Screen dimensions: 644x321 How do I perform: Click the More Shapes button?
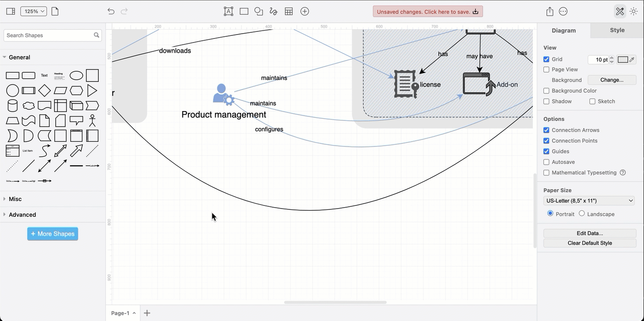coord(52,233)
